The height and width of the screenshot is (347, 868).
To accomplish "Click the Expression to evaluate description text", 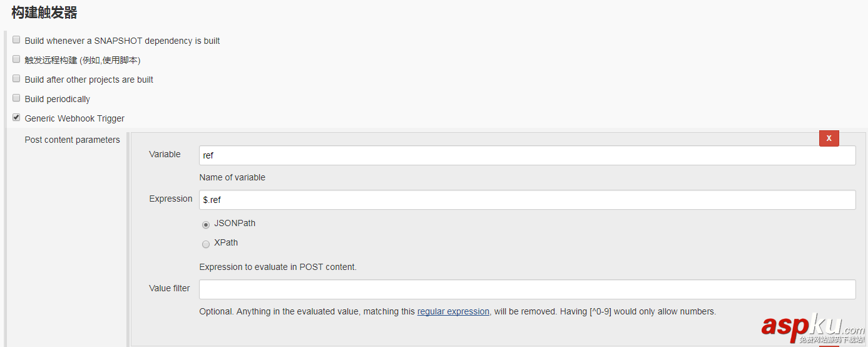I will pyautogui.click(x=278, y=267).
